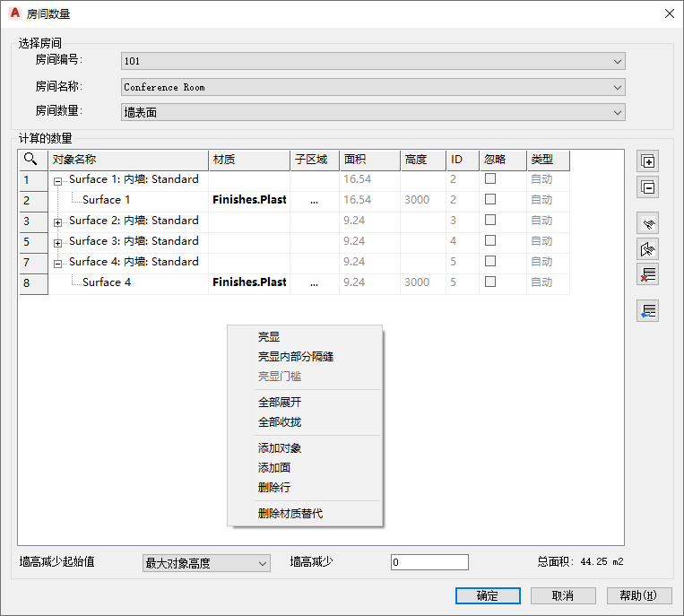Screen dimensions: 684x616
Task: Expand the Surface 3: 内墙 tree node
Action: (x=57, y=243)
